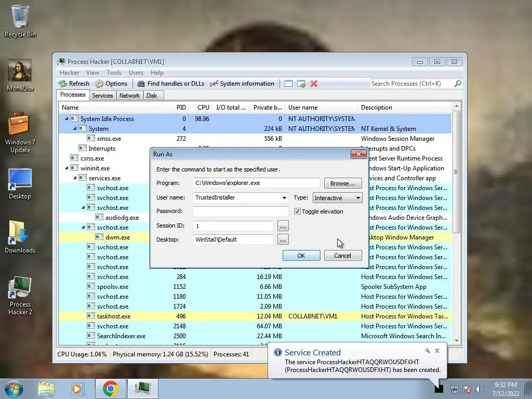Select the spoolsv.exe process row
Image resolution: width=532 pixels, height=399 pixels.
pos(255,287)
